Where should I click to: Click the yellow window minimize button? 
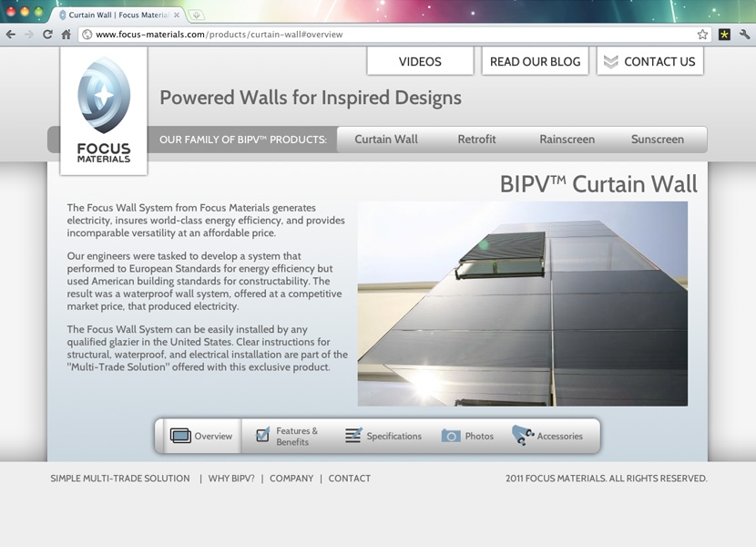tap(24, 12)
